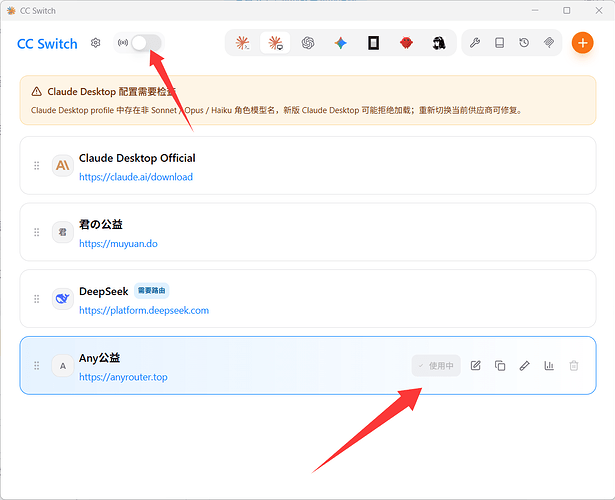Click the Claude Desktop 配置需要检查 warning title
Screen dimensions: 615x500
111,92
